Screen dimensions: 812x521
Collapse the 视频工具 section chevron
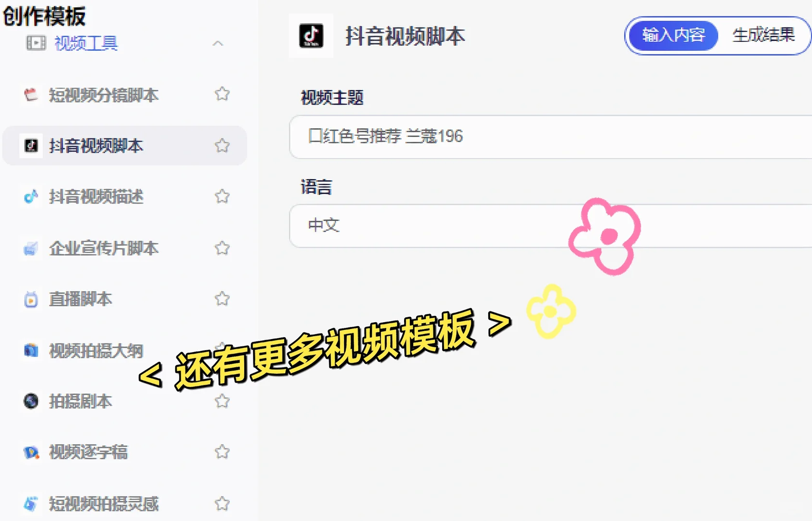point(218,43)
